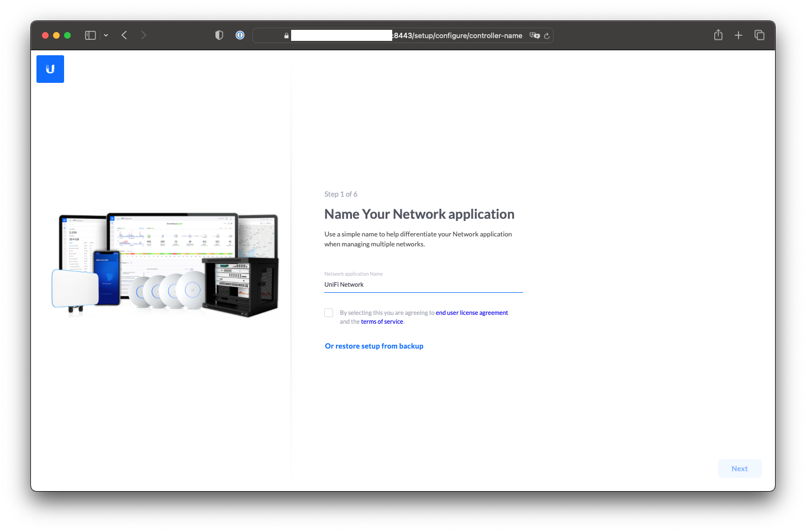The image size is (806, 532).
Task: Click the Step 1 of 6 text
Action: [x=341, y=194]
